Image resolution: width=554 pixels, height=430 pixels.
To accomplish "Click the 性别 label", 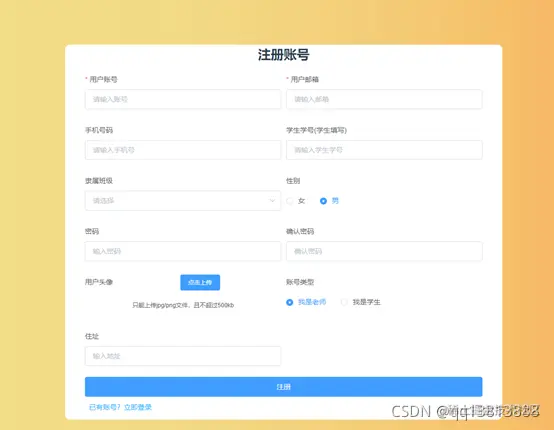I will [x=293, y=181].
